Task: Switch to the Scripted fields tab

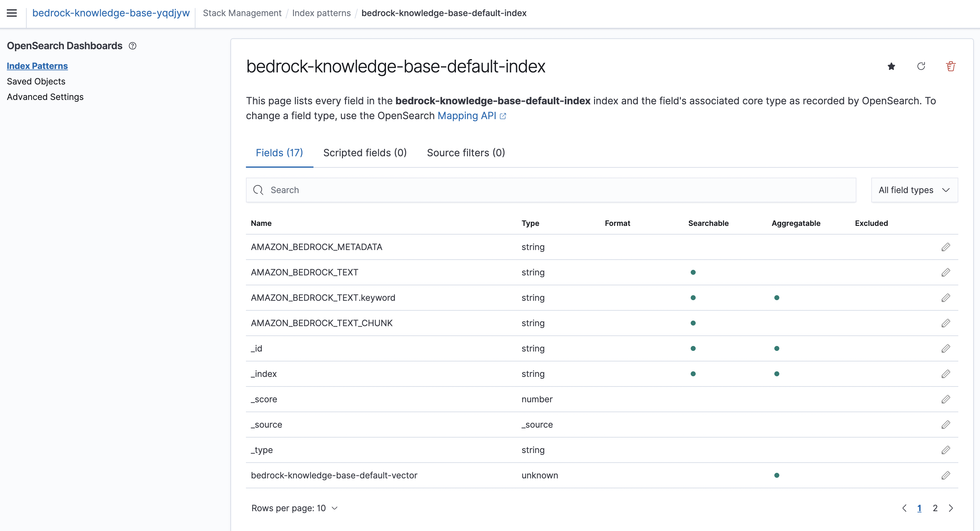Action: click(x=365, y=153)
